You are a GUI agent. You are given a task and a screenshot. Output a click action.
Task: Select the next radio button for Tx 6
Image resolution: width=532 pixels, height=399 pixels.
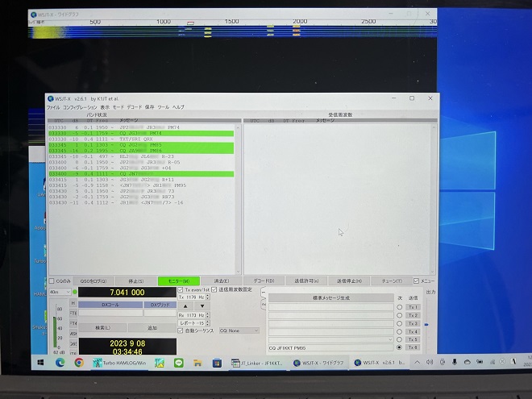(399, 347)
